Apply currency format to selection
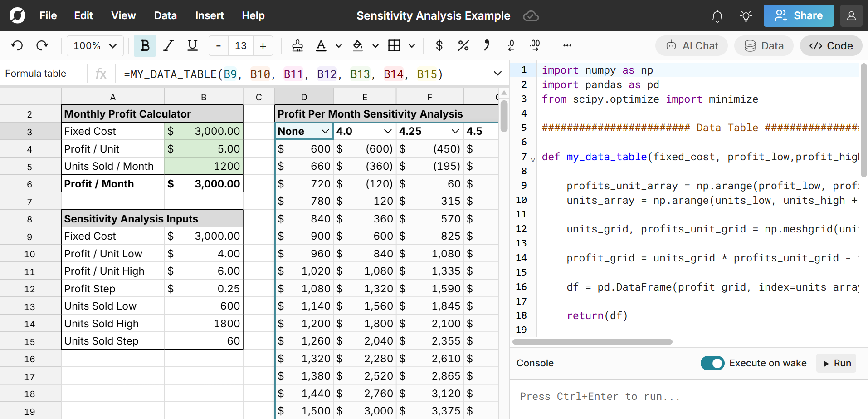The height and width of the screenshot is (419, 868). click(x=439, y=45)
